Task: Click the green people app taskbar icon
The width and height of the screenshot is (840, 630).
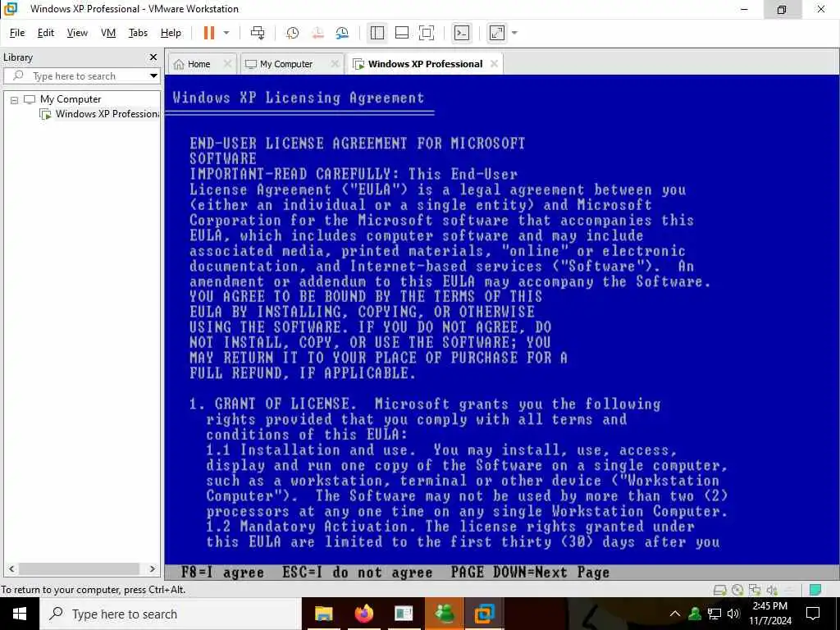Action: point(445,614)
